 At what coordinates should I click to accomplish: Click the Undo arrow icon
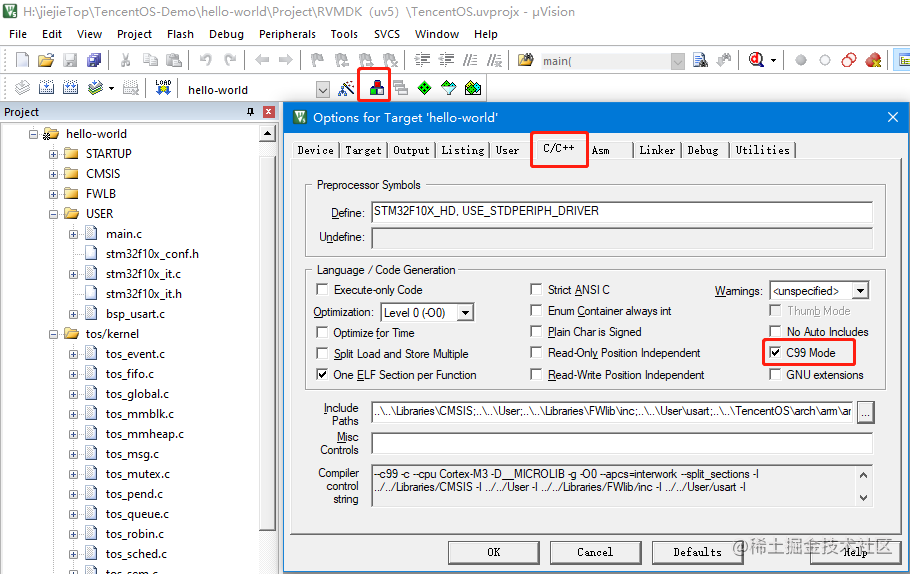pyautogui.click(x=205, y=60)
